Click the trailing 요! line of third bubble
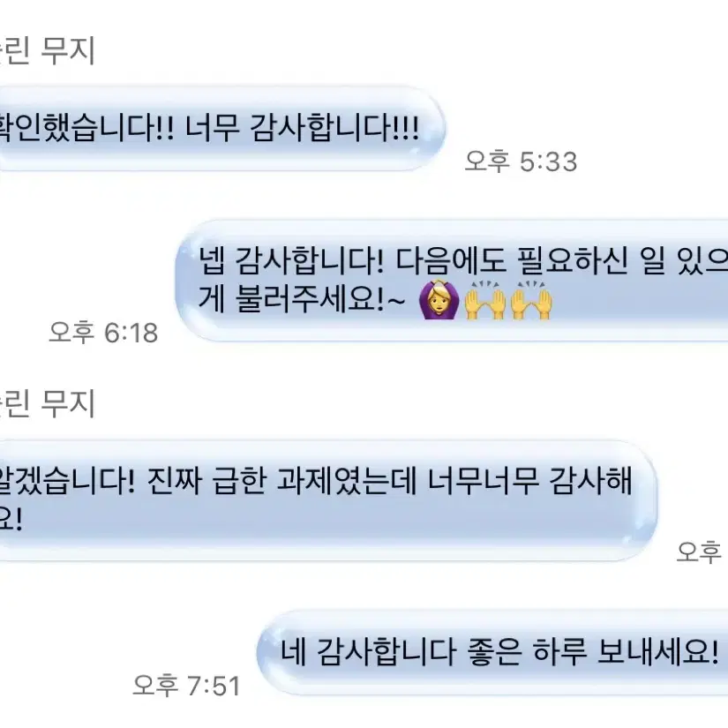Viewport: 728px width, 728px height. [x=11, y=520]
